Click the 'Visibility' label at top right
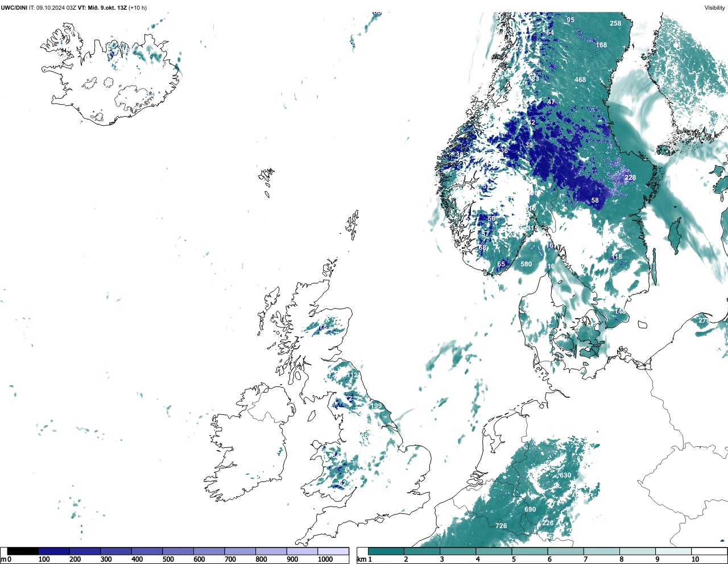Image resolution: width=728 pixels, height=564 pixels. (x=715, y=8)
